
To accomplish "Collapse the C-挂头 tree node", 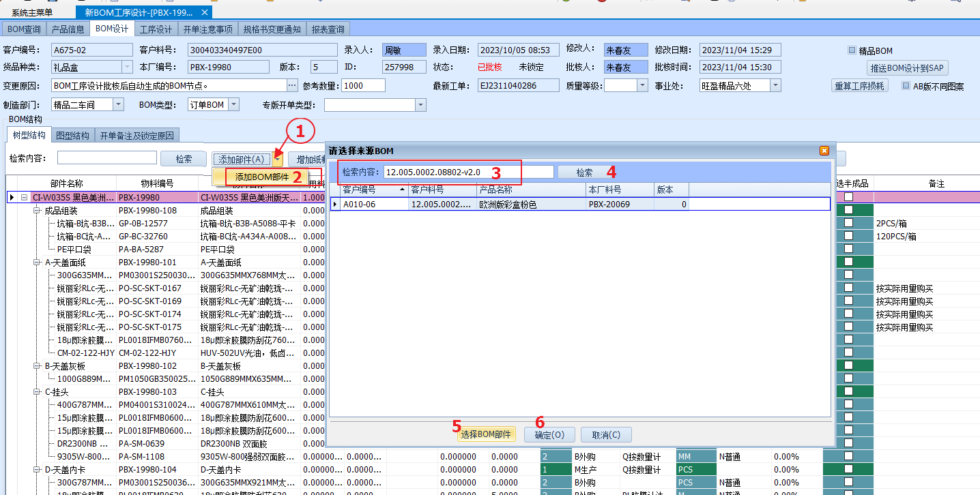I will point(37,391).
